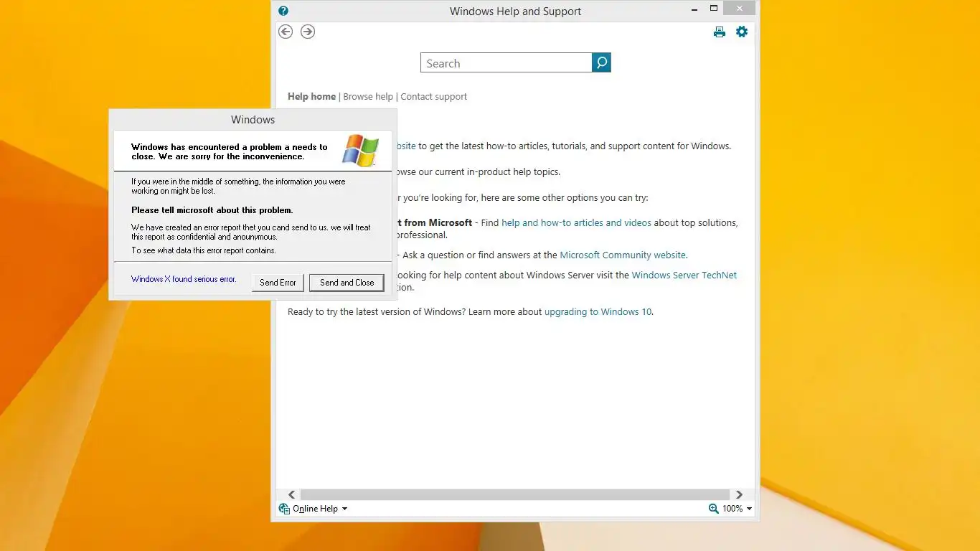Click the horizontal scrollbar right arrow
980x551 pixels.
[x=739, y=494]
